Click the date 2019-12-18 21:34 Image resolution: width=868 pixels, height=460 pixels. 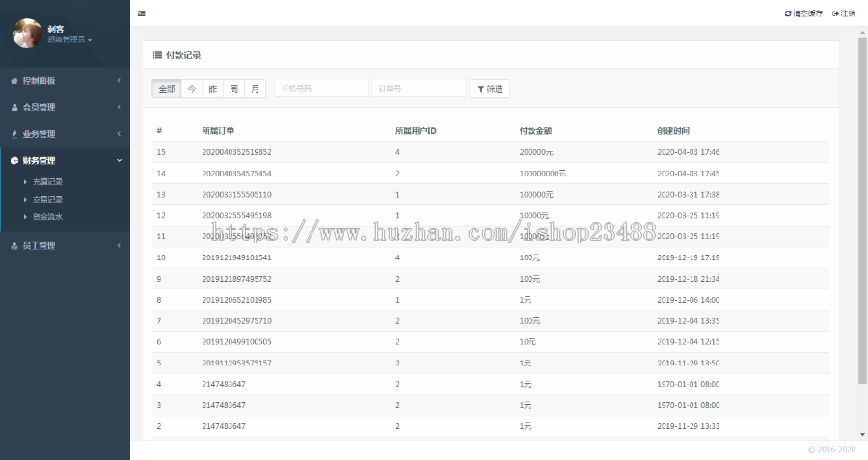(688, 279)
